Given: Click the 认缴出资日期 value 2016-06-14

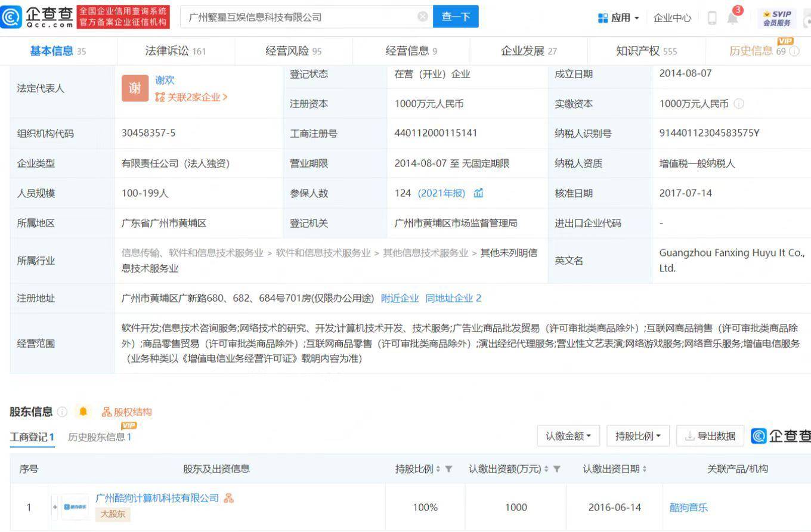Looking at the screenshot, I should coord(614,508).
